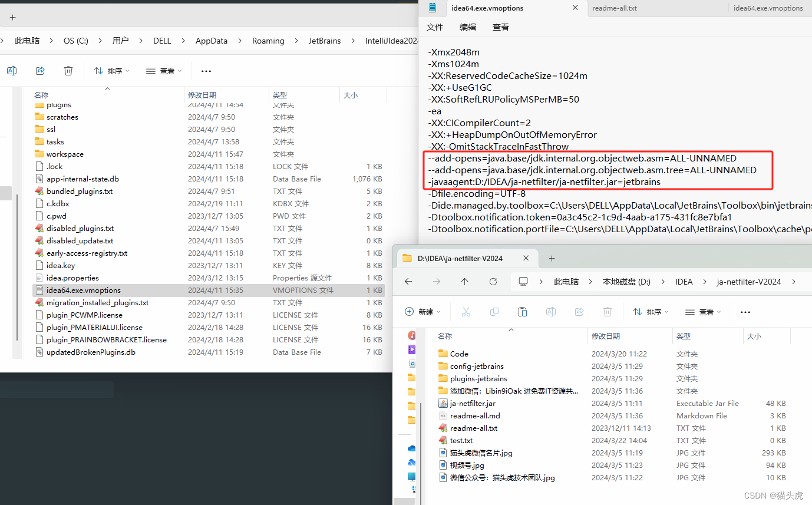
Task: Click Up arrow in ja-netfilter Explorer window
Action: [465, 282]
